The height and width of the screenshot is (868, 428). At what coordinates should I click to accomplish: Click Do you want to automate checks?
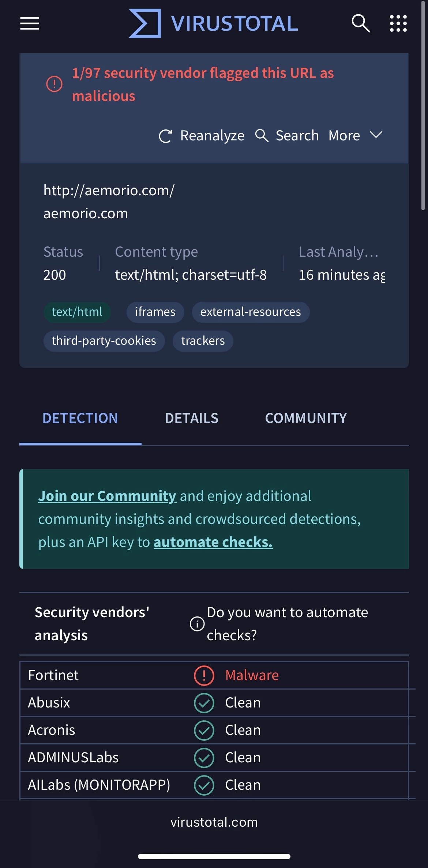click(288, 624)
